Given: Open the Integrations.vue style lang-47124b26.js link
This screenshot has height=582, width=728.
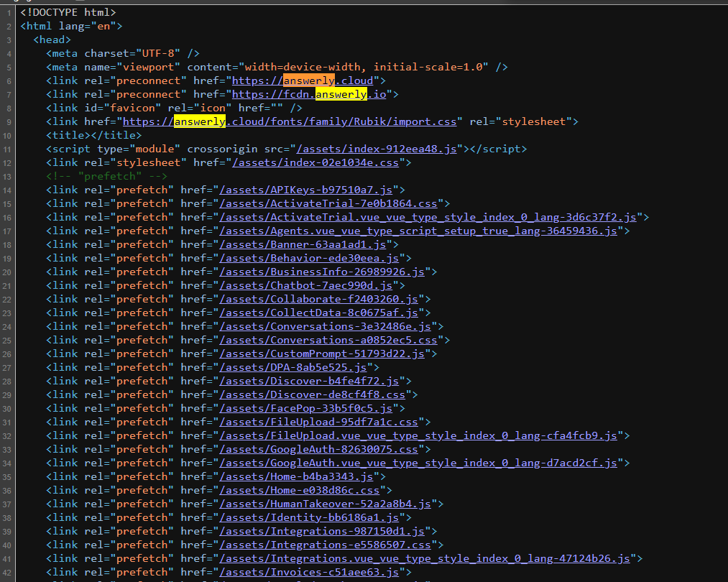Looking at the screenshot, I should coord(424,558).
